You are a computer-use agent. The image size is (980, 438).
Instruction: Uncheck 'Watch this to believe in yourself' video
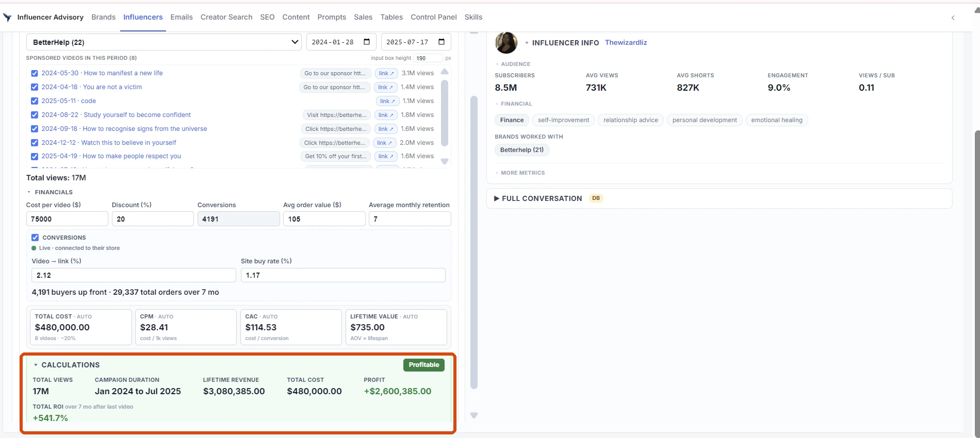[35, 143]
